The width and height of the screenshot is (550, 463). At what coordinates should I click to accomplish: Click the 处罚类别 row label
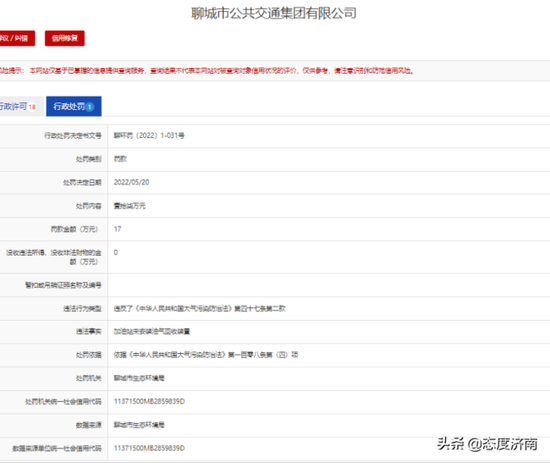coord(89,159)
